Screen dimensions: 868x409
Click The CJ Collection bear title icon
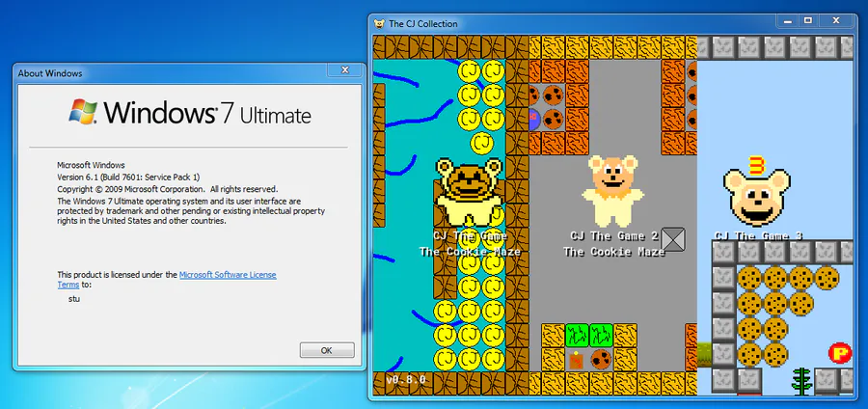[379, 24]
